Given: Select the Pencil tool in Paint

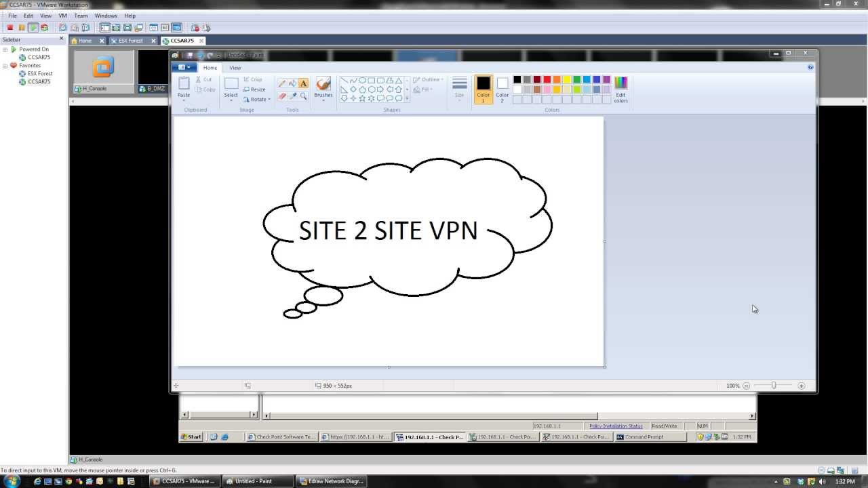Looking at the screenshot, I should click(282, 83).
